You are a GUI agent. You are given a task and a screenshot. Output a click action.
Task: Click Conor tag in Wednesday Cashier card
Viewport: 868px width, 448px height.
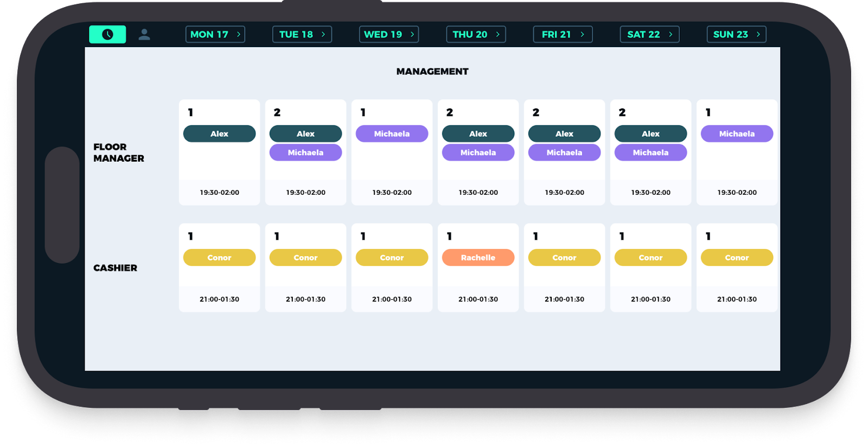click(392, 258)
